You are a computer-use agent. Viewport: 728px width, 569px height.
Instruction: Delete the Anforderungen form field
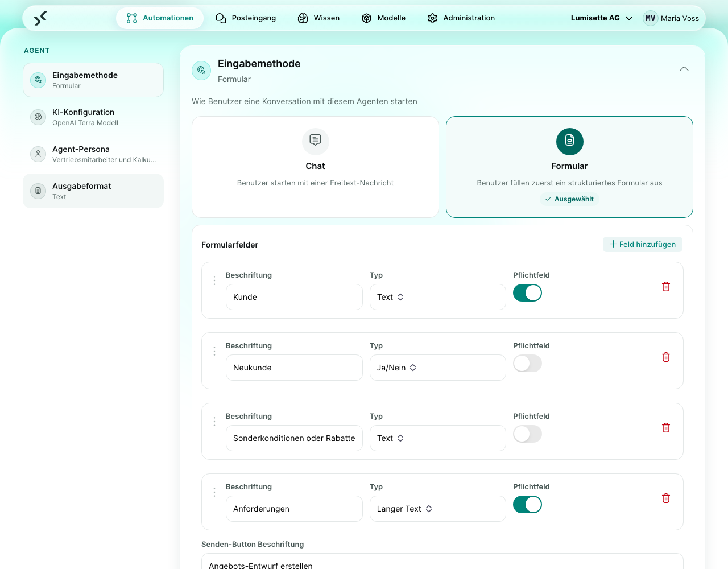[x=666, y=498]
